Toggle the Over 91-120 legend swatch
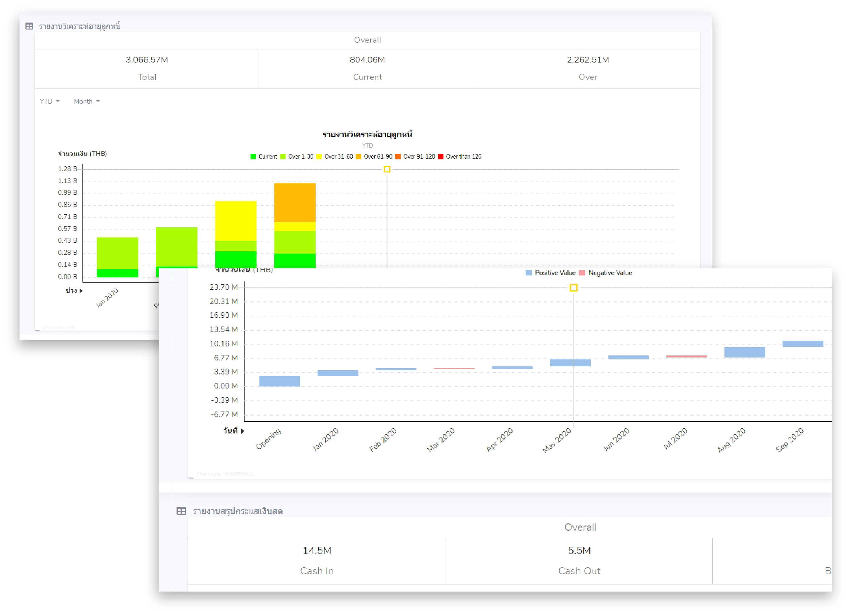Image resolution: width=850 pixels, height=616 pixels. pyautogui.click(x=398, y=157)
